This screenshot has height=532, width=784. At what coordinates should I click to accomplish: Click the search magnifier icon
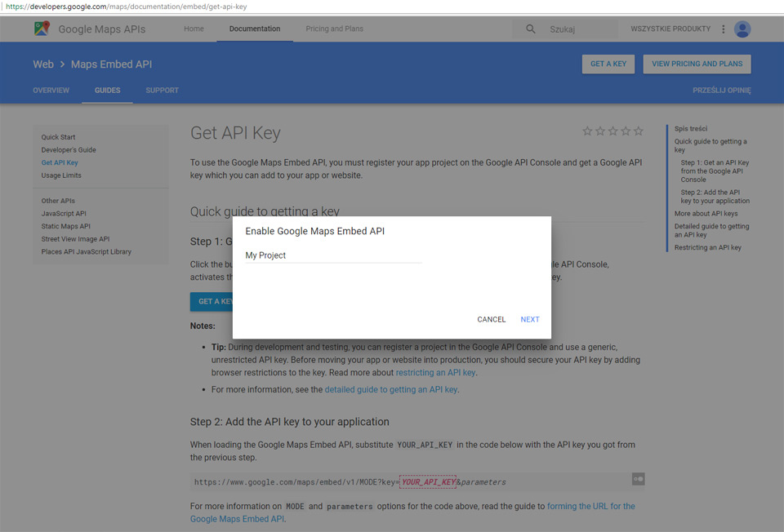point(531,29)
